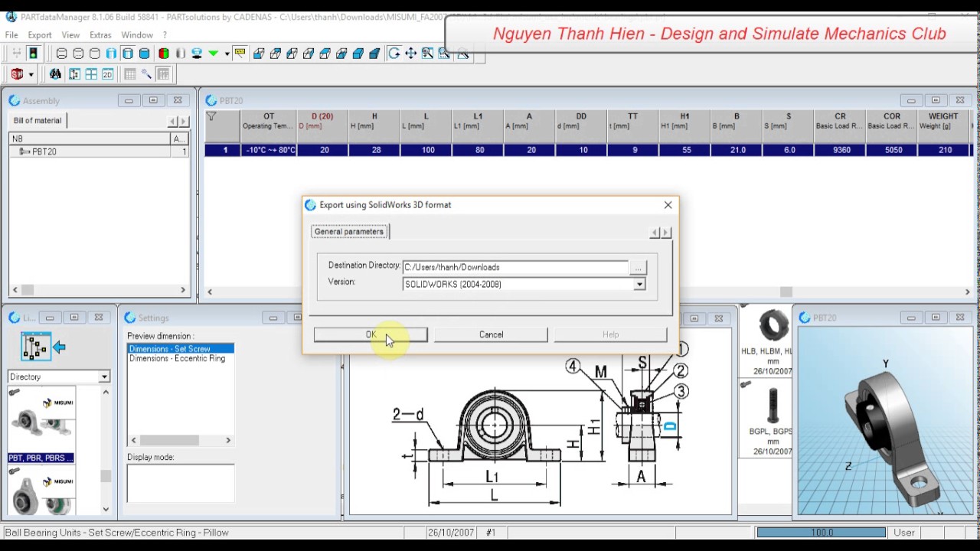Click the HLB, HLBM lock nut thumbnail
Screen dimensions: 980x551
click(766, 341)
